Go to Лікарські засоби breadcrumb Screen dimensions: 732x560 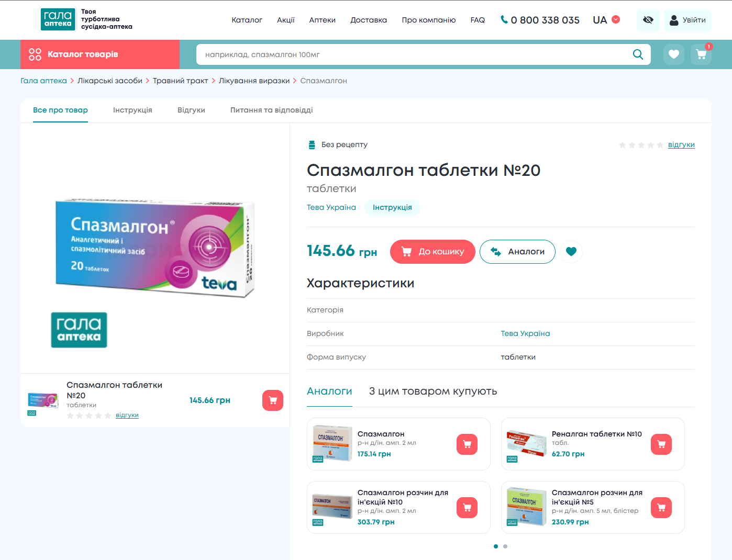pos(110,81)
